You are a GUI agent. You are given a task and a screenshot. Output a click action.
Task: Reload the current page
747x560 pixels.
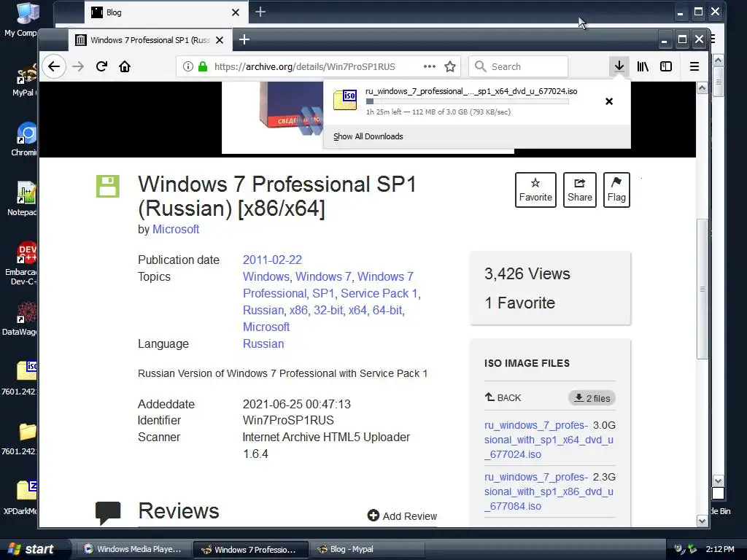[101, 66]
